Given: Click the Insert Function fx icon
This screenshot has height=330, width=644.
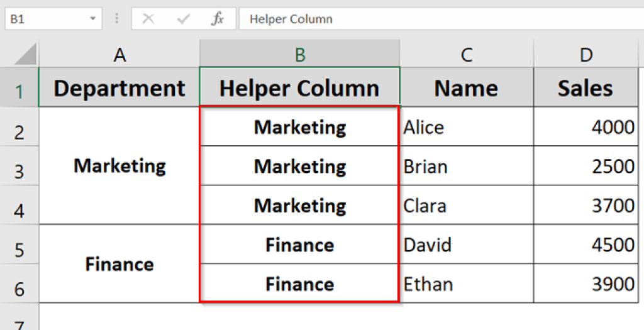Looking at the screenshot, I should (x=218, y=19).
